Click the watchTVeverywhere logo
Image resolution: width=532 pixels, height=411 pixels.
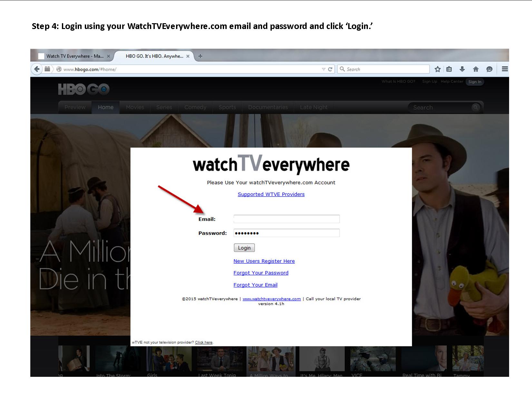(x=271, y=164)
